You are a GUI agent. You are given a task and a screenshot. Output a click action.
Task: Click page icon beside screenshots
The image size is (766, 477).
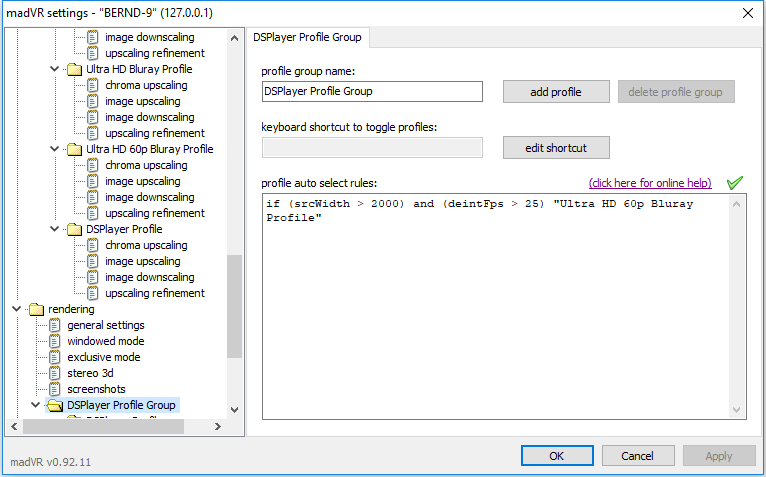click(55, 389)
